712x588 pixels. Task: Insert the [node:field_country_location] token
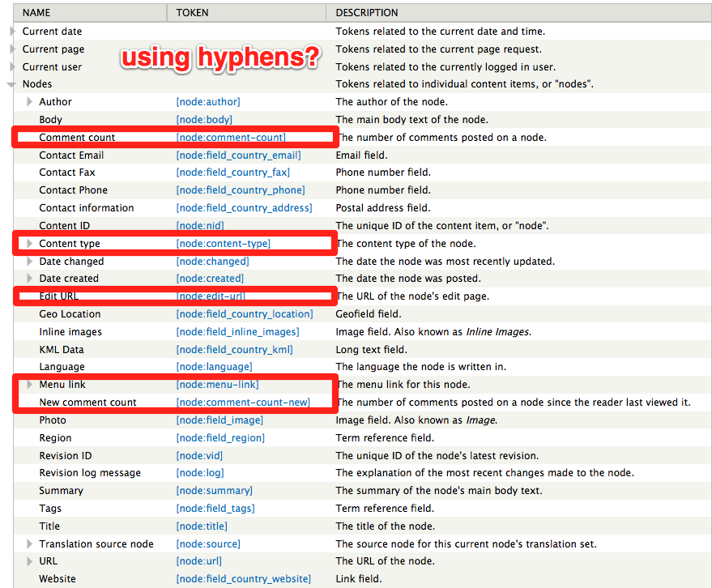click(x=245, y=313)
